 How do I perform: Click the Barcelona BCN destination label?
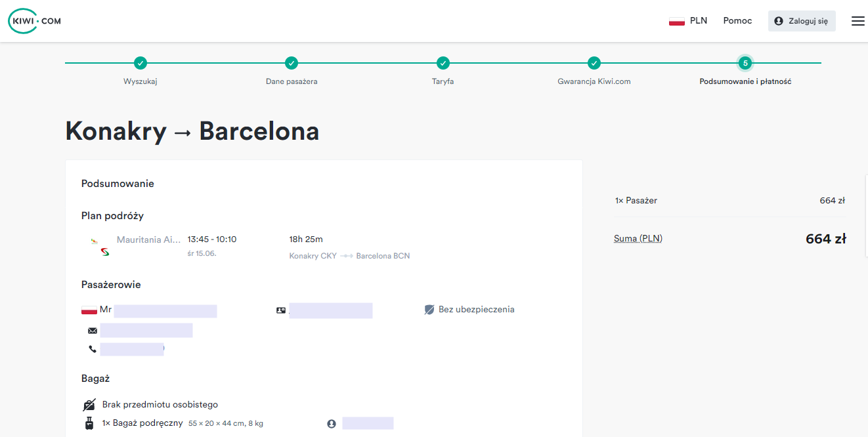pos(383,256)
